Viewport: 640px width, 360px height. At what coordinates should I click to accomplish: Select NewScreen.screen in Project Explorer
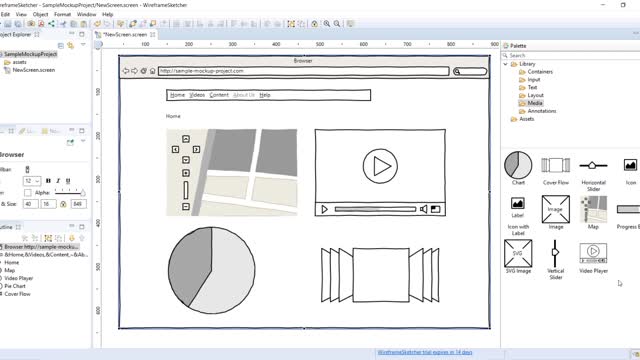coord(33,70)
